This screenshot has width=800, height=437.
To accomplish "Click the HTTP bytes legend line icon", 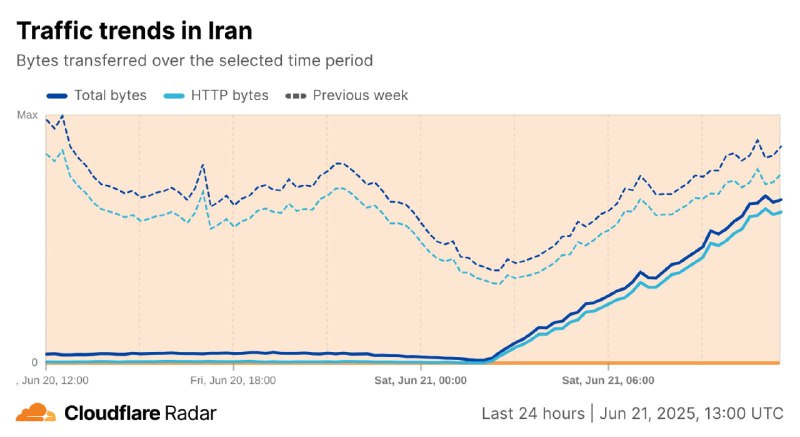I will click(173, 96).
